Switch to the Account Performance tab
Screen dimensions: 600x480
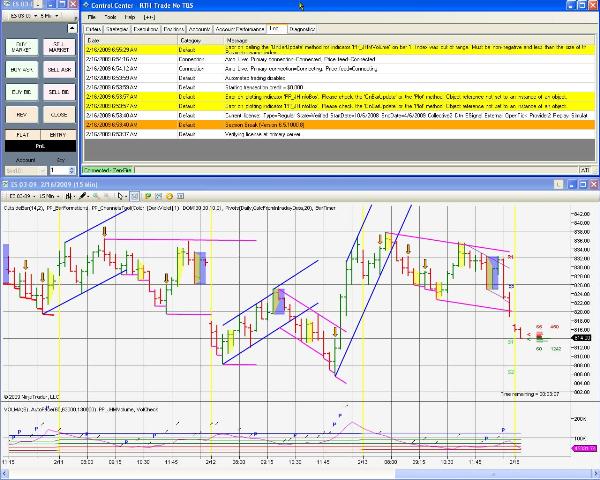[x=240, y=29]
